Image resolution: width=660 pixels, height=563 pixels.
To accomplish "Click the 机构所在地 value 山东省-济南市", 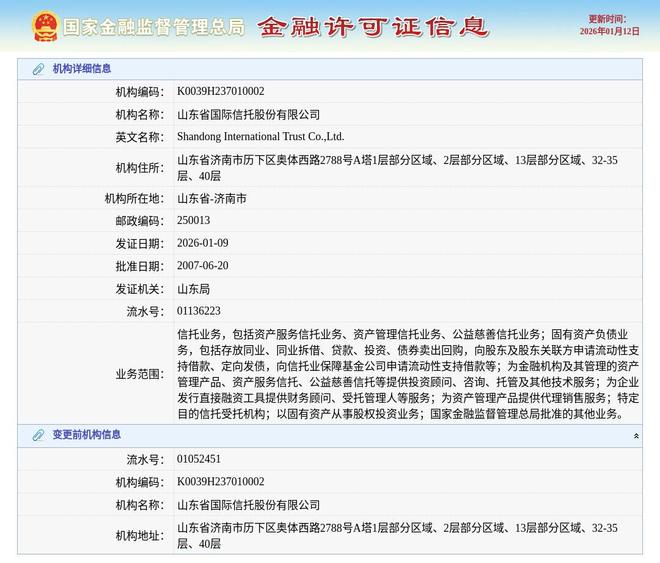I will tap(212, 198).
